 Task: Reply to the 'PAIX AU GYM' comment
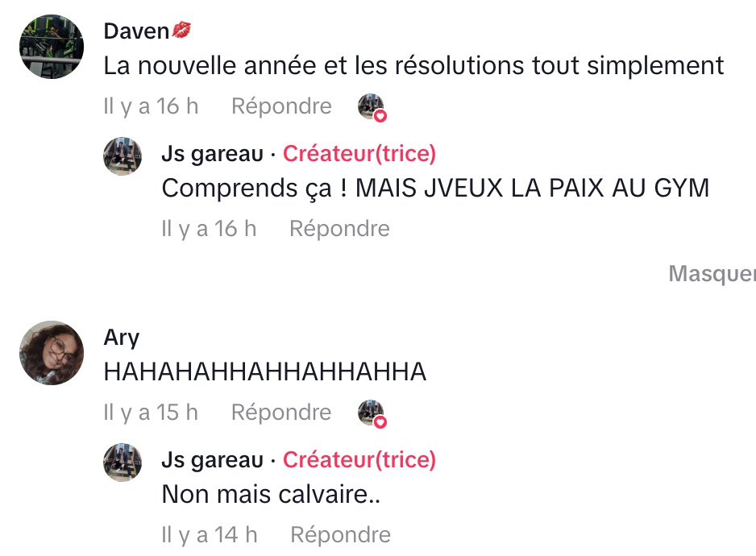[339, 229]
